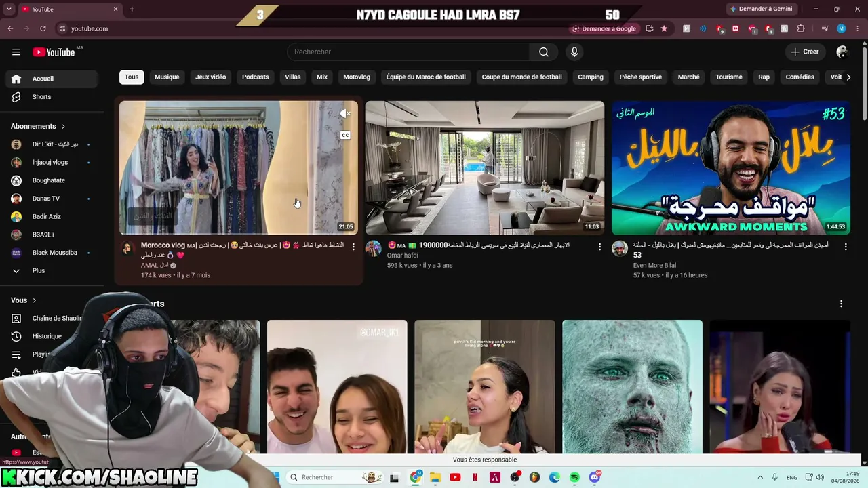Viewport: 868px width, 488px height.
Task: Start voice search with microphone
Action: pyautogui.click(x=574, y=52)
